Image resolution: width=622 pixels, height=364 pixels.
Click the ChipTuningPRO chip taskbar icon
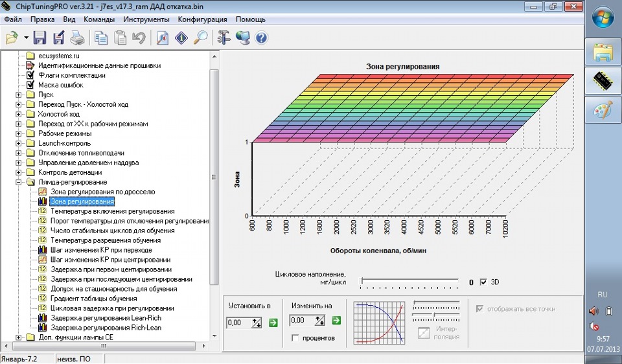pyautogui.click(x=603, y=81)
